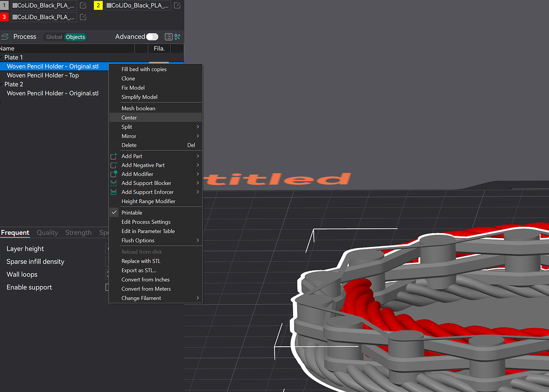Expand the Add Part submenu
Screen dimensions: 549x392
(x=156, y=156)
